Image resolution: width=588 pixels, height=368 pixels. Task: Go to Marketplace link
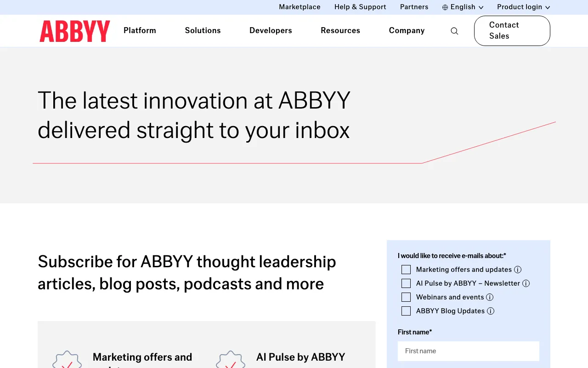click(300, 7)
